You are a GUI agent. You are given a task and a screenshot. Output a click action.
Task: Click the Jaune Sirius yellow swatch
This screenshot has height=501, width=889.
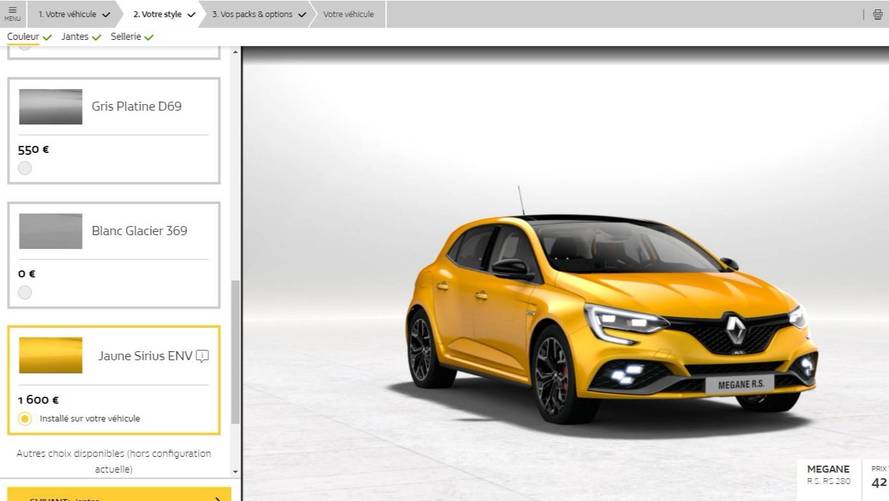tap(50, 355)
